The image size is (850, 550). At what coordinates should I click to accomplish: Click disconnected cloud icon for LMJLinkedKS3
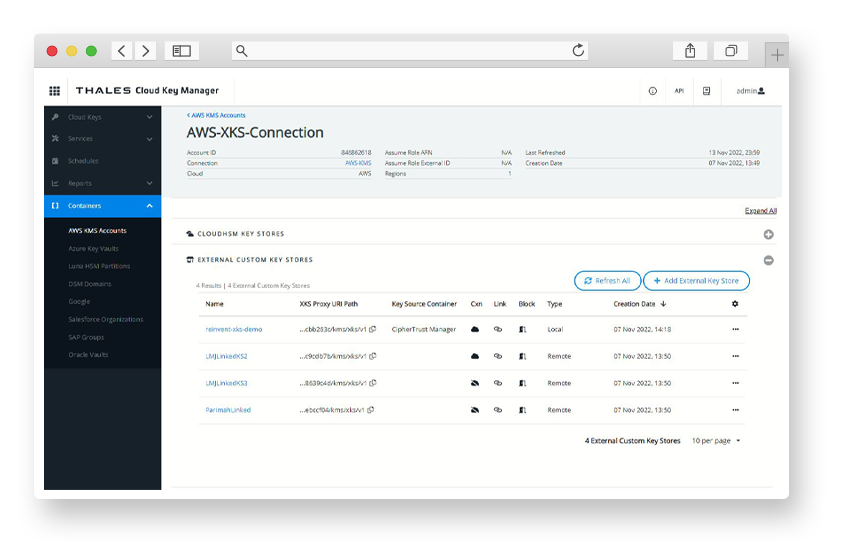[475, 383]
